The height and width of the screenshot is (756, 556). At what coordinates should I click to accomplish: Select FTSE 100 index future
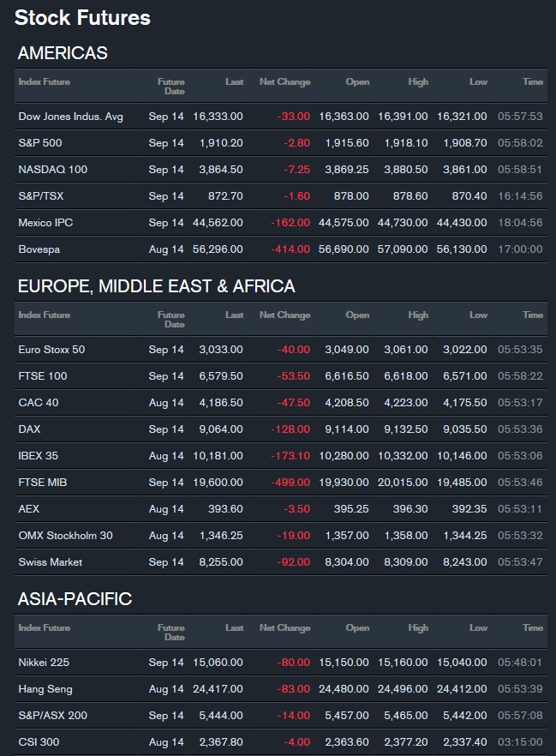pyautogui.click(x=42, y=376)
